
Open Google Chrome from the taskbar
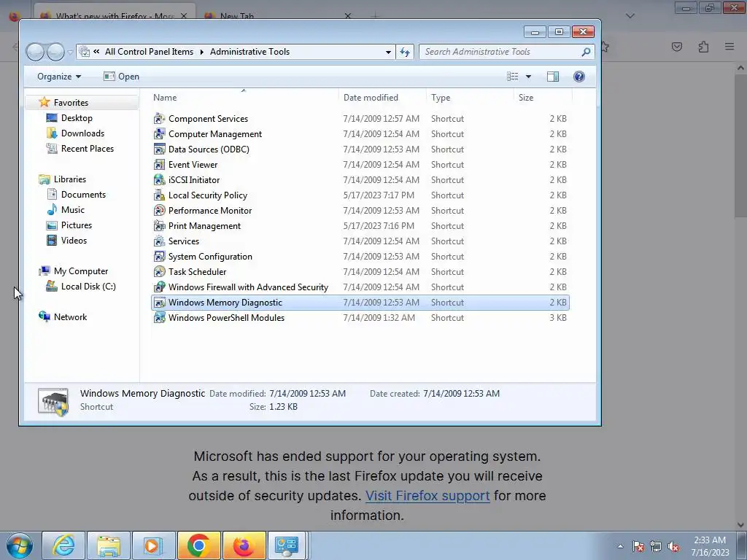point(198,545)
